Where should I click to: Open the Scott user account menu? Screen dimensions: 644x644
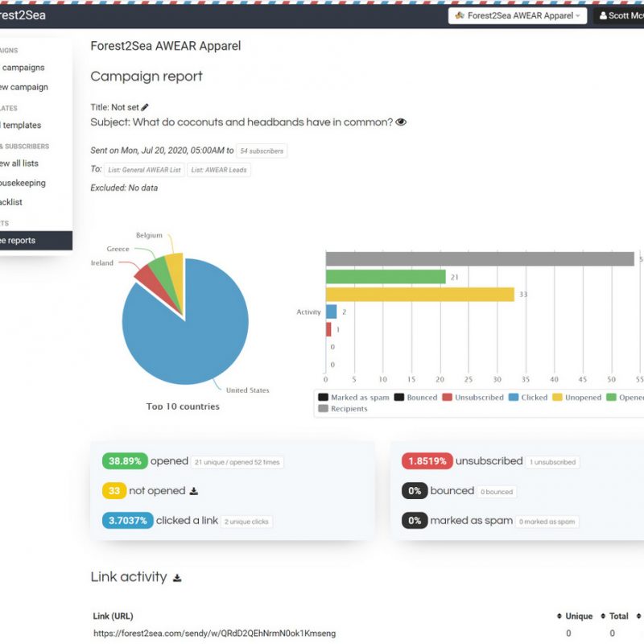tap(620, 15)
